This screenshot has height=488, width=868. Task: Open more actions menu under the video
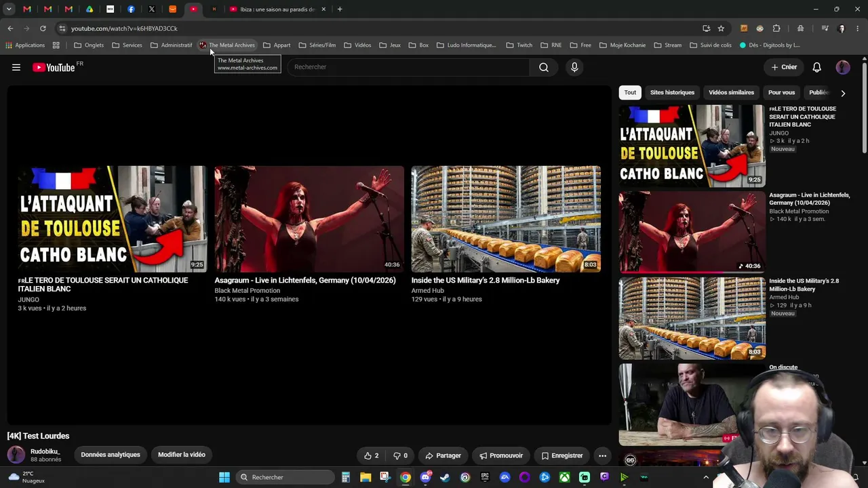[602, 455]
